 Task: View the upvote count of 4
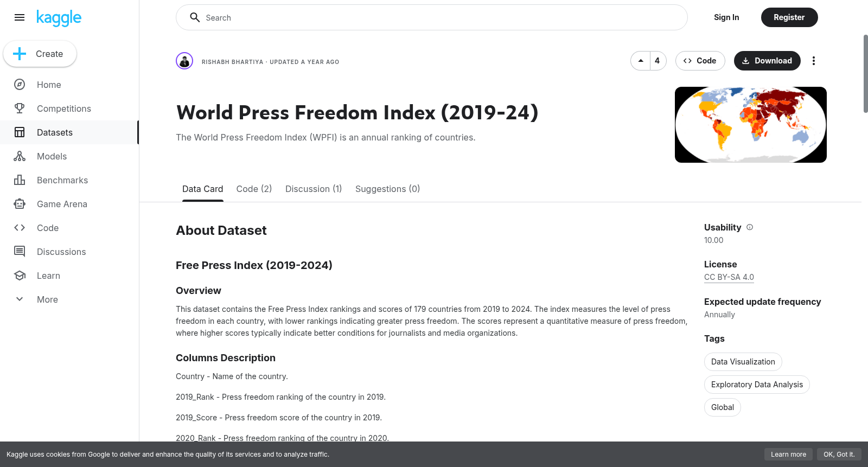(658, 61)
